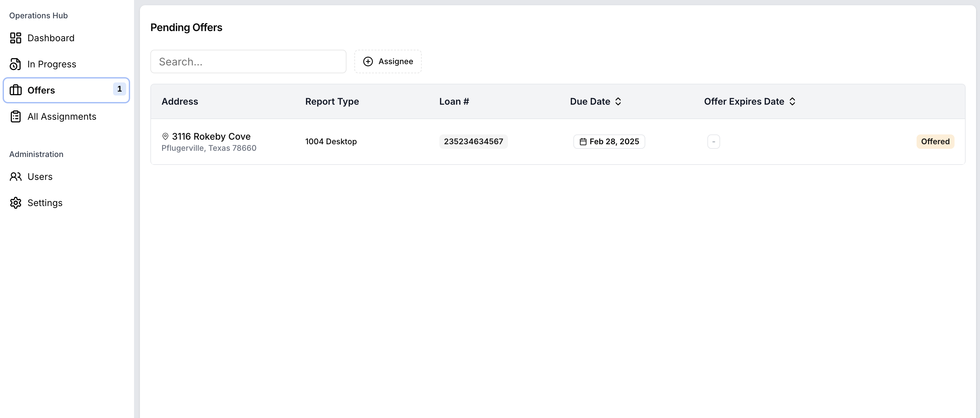Click the Offered status badge
Viewport: 980px width, 418px height.
pyautogui.click(x=935, y=142)
